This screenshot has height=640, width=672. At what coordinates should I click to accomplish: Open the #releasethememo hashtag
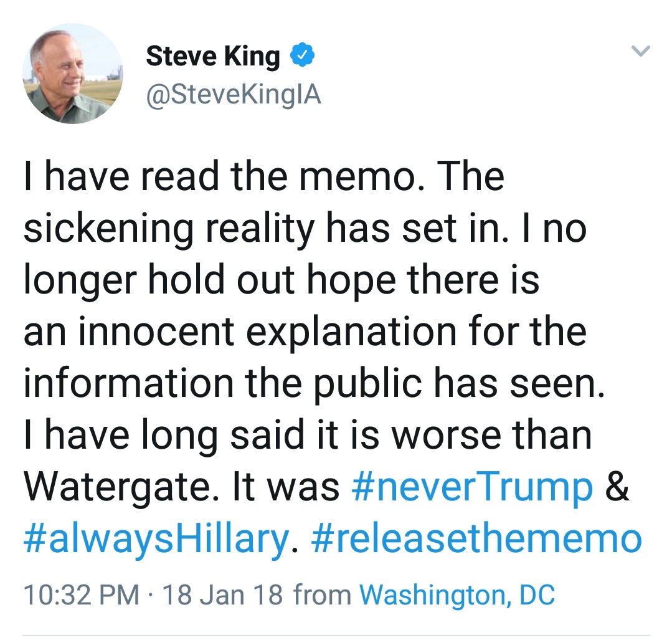[x=476, y=538]
